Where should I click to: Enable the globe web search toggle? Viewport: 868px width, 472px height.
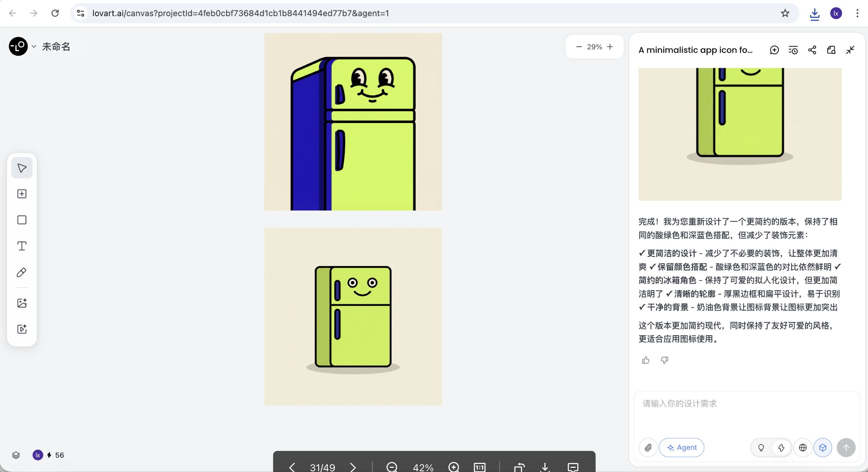tap(803, 447)
